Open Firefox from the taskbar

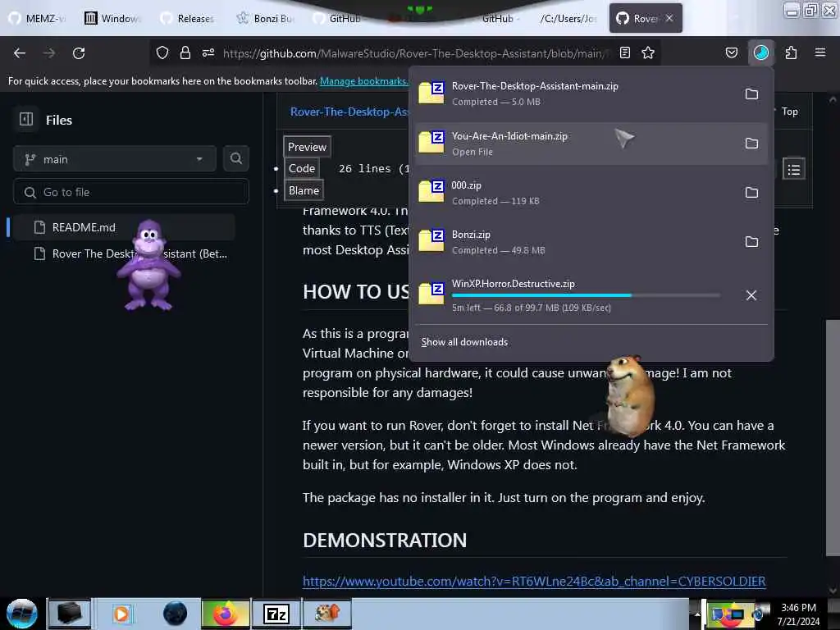[225, 614]
